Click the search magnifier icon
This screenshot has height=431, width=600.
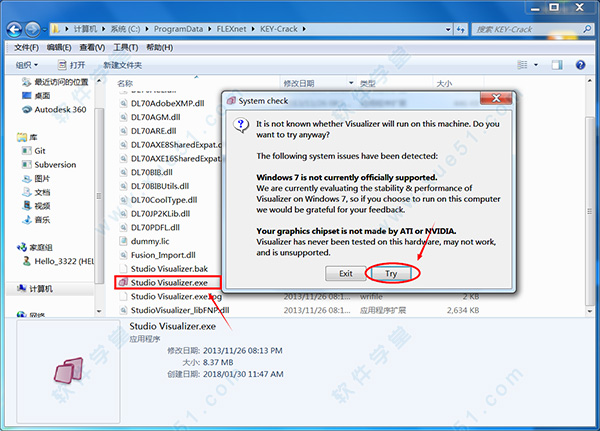coord(587,29)
